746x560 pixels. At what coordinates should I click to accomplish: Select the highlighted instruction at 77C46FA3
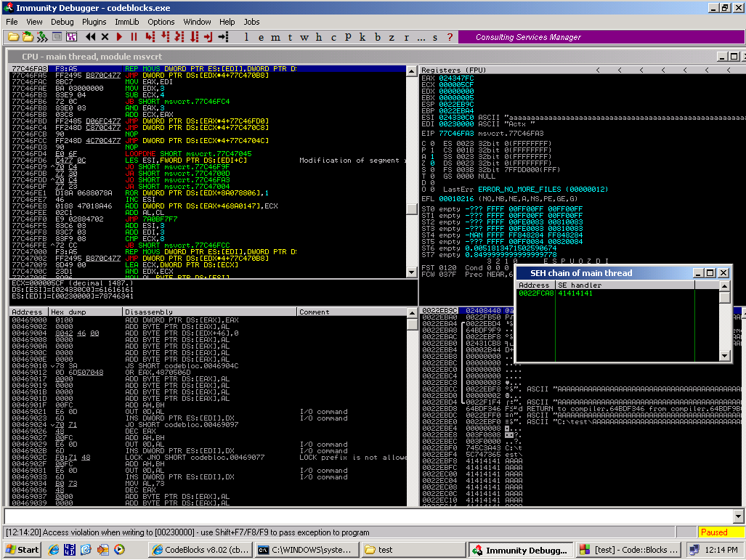point(208,69)
